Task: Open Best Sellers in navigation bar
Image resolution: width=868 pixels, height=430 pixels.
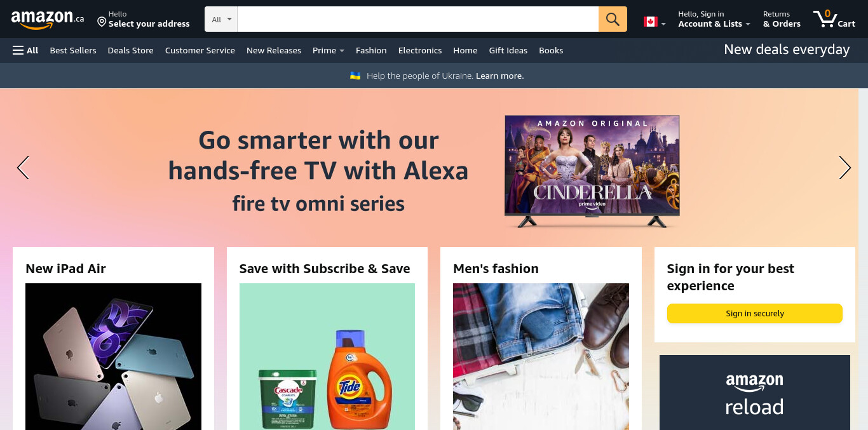Action: pyautogui.click(x=73, y=50)
